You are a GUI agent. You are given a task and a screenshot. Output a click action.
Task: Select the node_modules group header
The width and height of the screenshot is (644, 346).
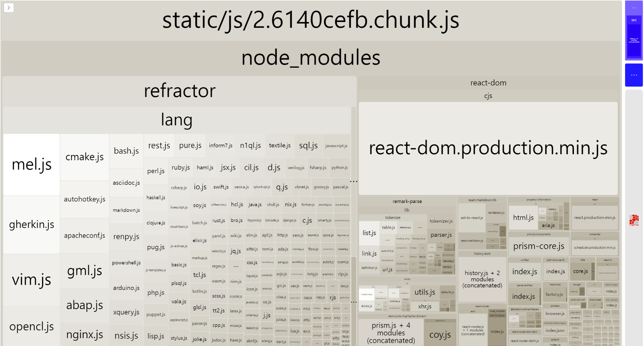coord(311,58)
